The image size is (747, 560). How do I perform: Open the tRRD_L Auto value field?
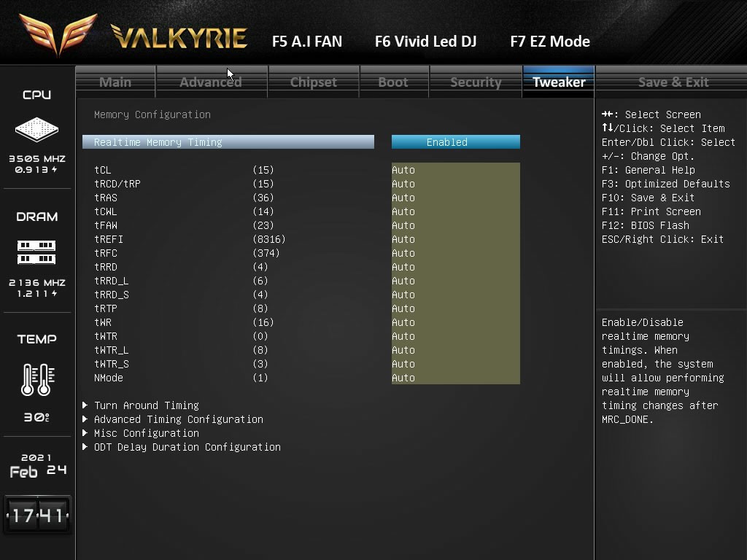[x=456, y=281]
